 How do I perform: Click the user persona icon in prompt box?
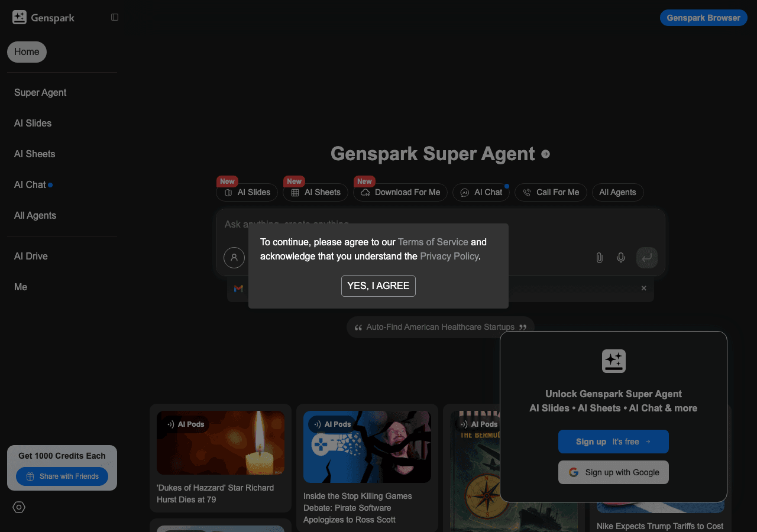[234, 258]
